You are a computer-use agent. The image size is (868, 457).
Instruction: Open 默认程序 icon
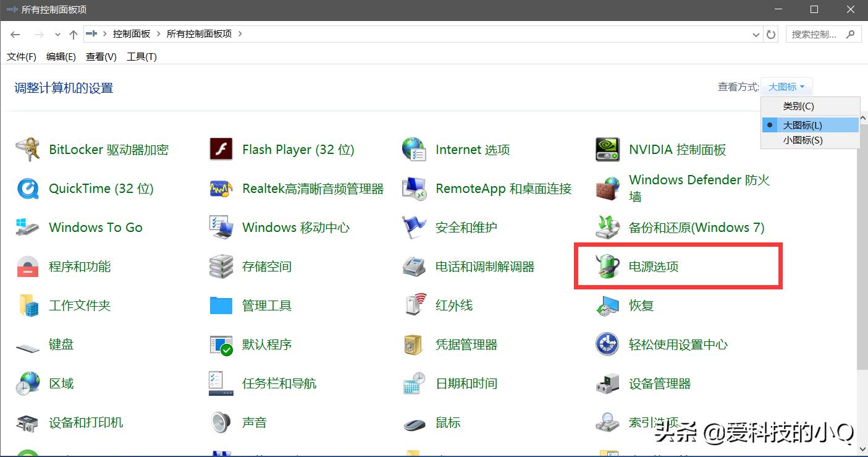coord(221,344)
